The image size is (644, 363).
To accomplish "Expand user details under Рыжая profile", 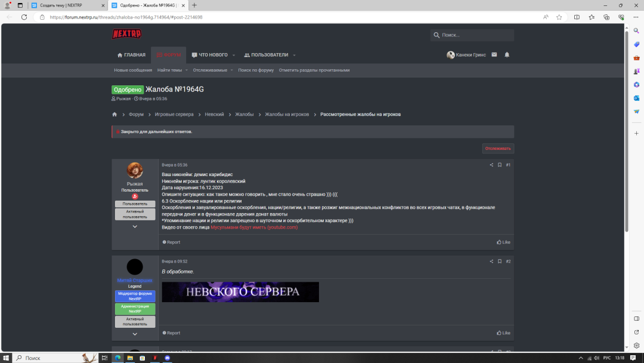I will 135,227.
